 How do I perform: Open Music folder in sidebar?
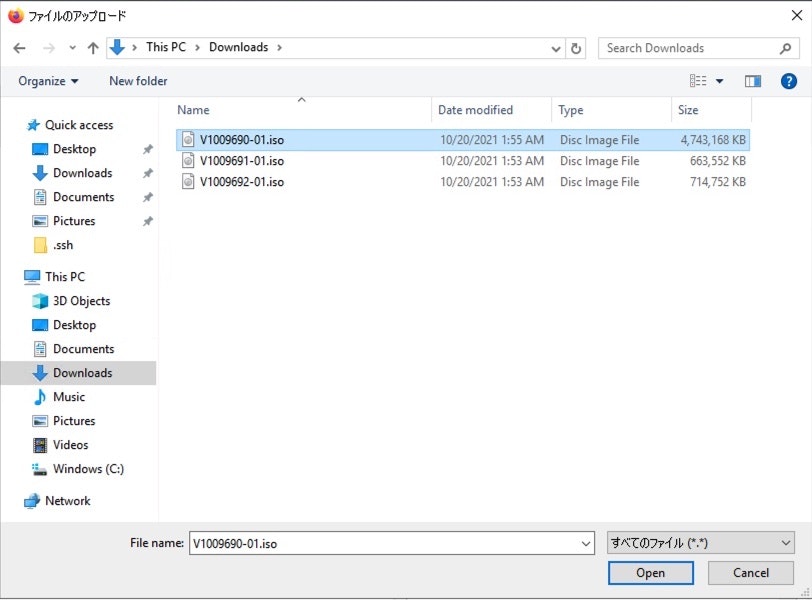tap(68, 397)
